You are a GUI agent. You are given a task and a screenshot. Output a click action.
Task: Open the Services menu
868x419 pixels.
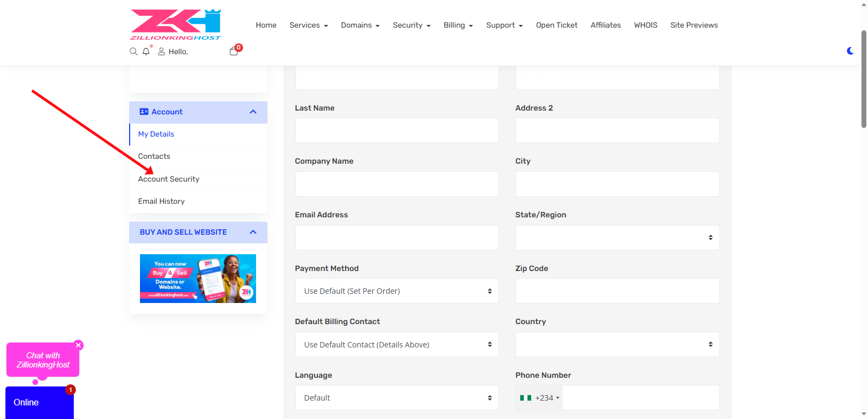click(308, 25)
